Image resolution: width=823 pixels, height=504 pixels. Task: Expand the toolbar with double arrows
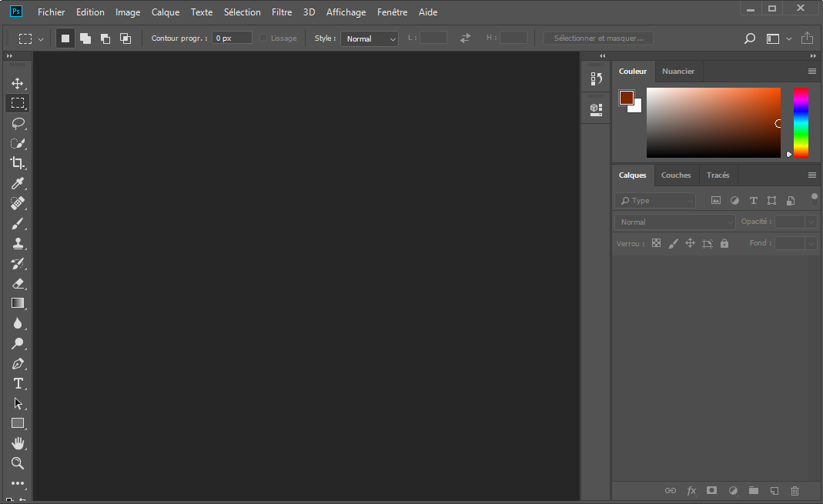point(9,55)
